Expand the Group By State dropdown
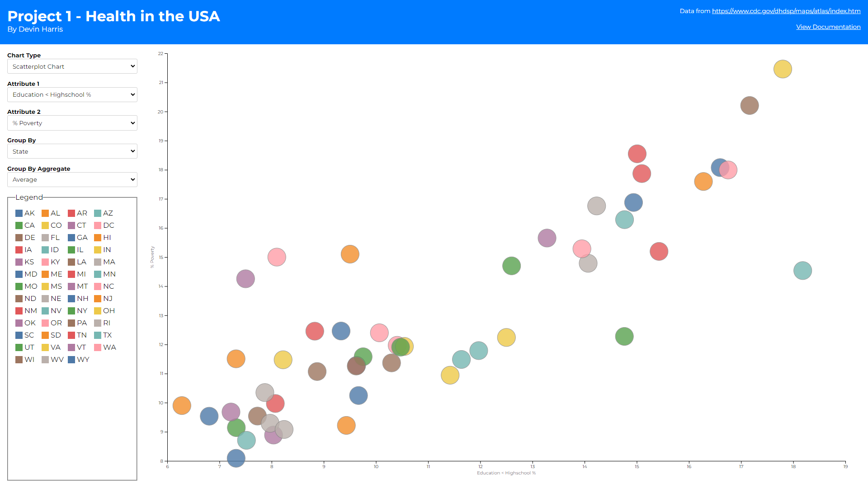The width and height of the screenshot is (868, 488). point(72,151)
